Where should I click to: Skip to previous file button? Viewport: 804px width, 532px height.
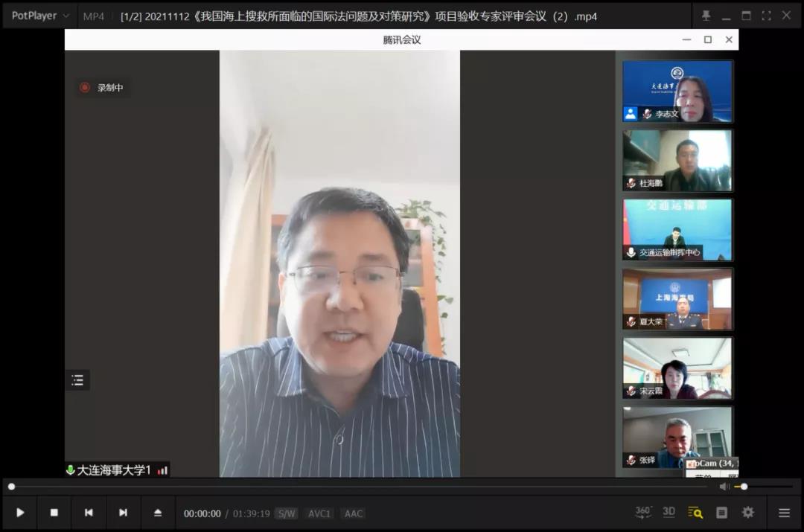(89, 513)
